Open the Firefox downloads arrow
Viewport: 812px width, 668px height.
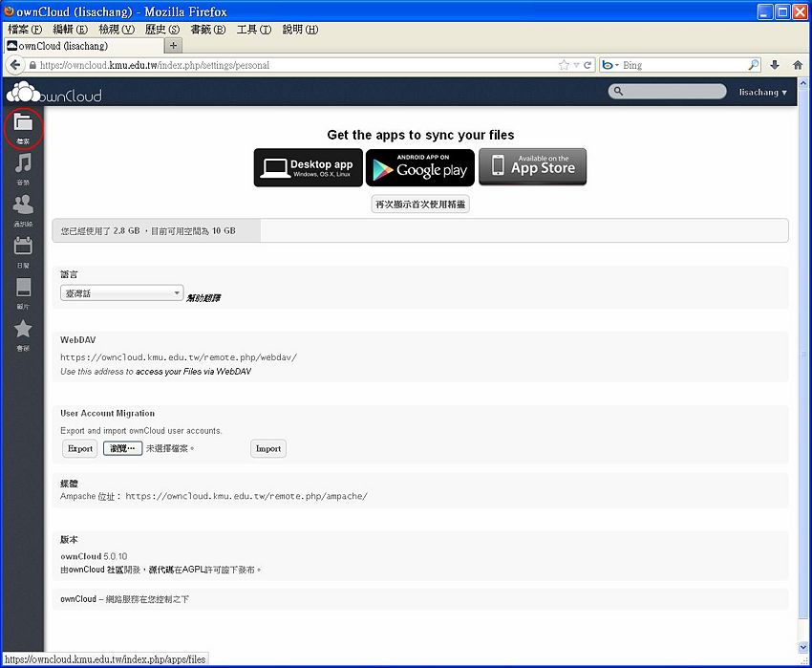(775, 65)
